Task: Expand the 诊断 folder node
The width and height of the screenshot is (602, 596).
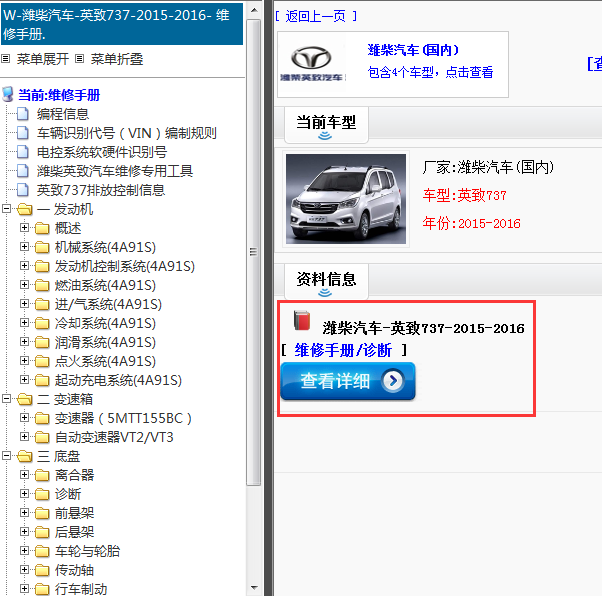Action: coord(24,494)
